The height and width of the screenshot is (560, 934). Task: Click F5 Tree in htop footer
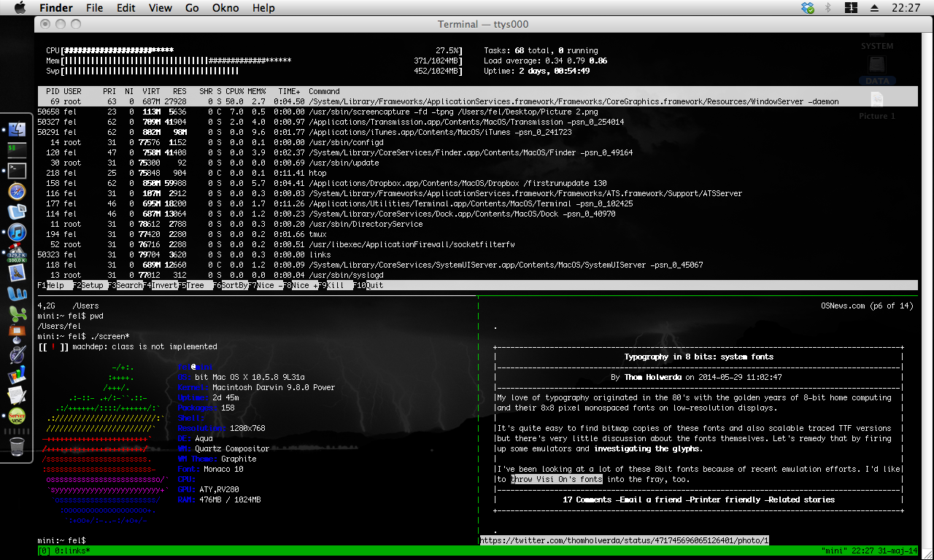click(x=195, y=285)
